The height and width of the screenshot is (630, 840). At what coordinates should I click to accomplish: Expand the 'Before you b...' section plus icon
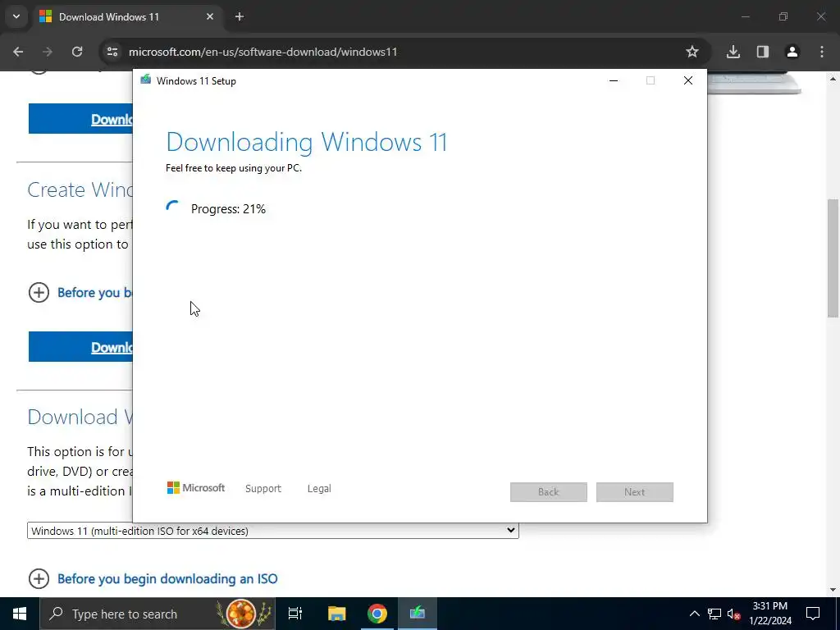pyautogui.click(x=39, y=293)
